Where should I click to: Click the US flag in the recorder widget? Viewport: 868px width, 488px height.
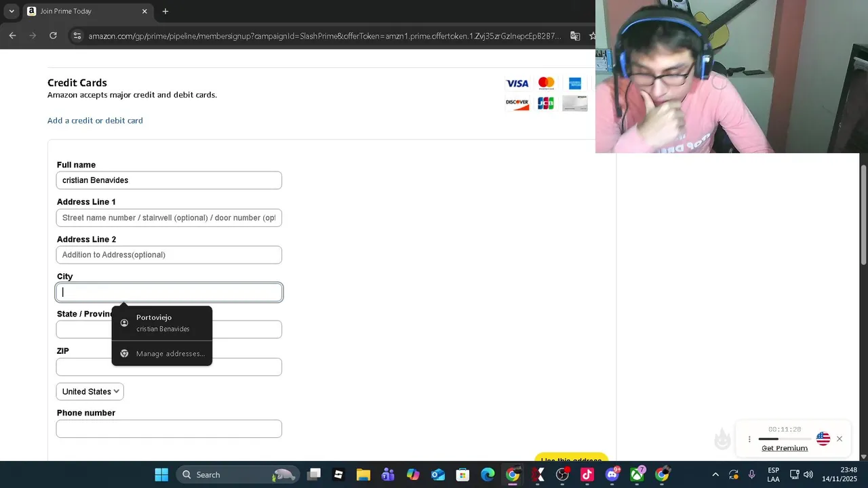tap(823, 439)
